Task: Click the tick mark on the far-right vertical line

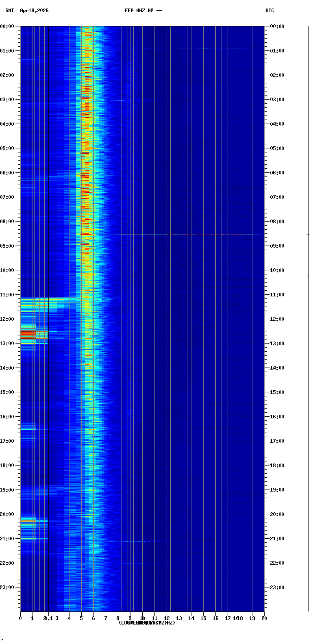Action: 308,235
